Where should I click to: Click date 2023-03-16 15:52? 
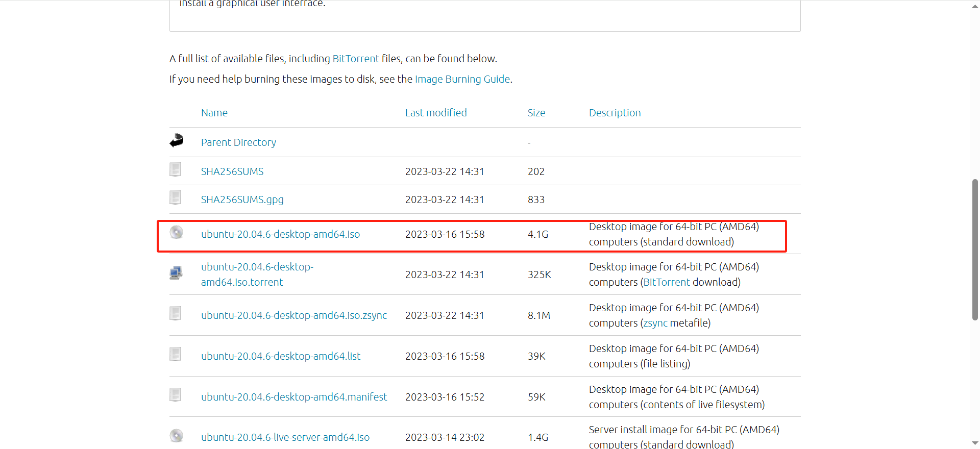click(445, 397)
